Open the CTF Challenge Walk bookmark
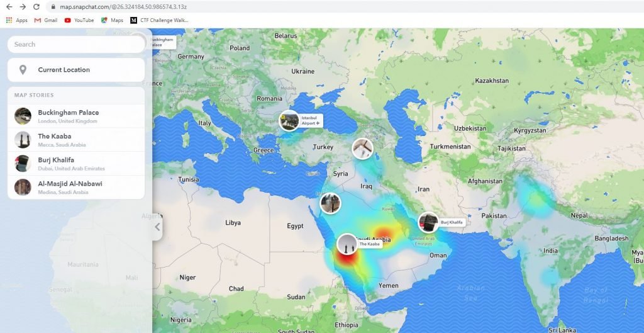Viewport: 644px width, 333px height. 159,20
